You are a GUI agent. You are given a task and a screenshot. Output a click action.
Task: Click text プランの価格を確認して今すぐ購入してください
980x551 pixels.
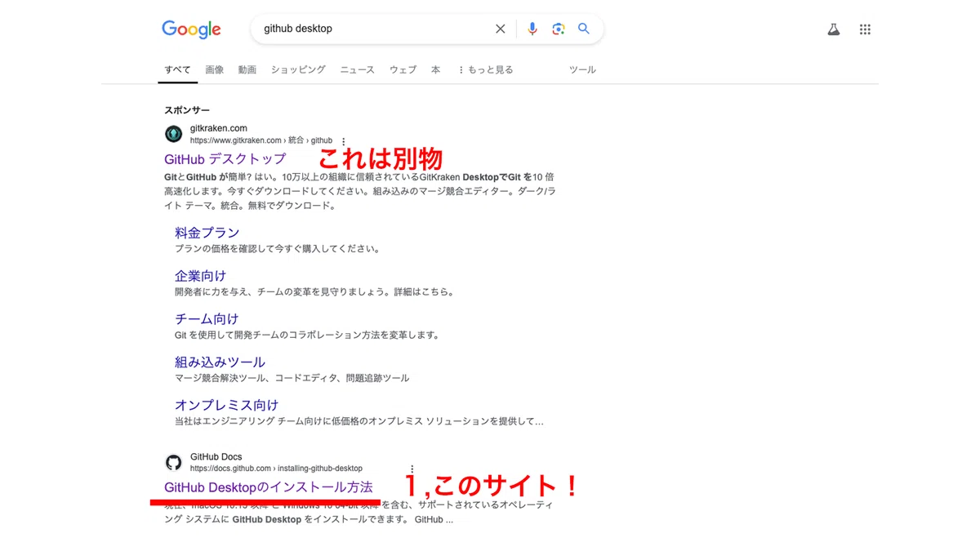tap(278, 249)
